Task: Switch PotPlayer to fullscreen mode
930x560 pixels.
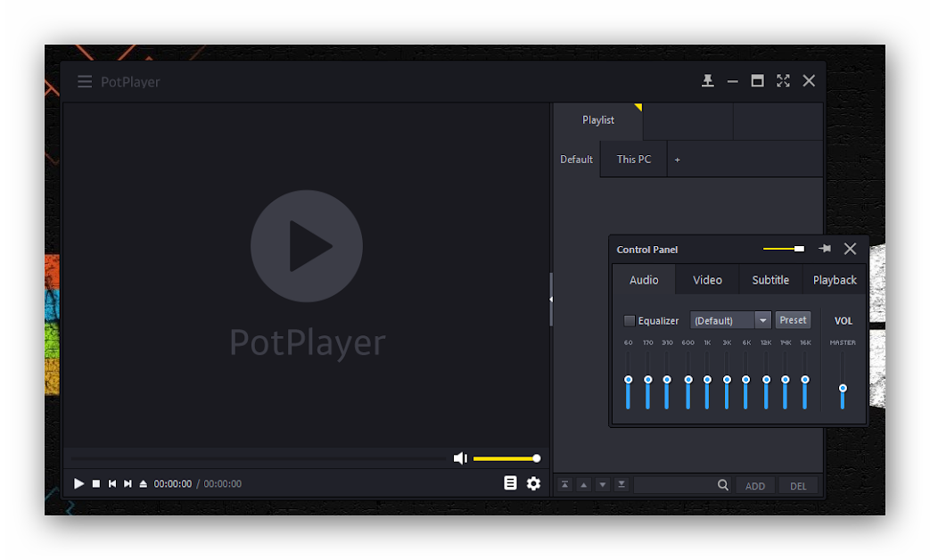Action: (783, 80)
